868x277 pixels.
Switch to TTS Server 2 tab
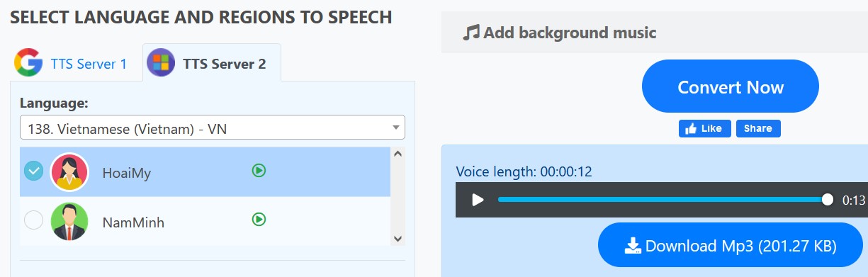[212, 63]
